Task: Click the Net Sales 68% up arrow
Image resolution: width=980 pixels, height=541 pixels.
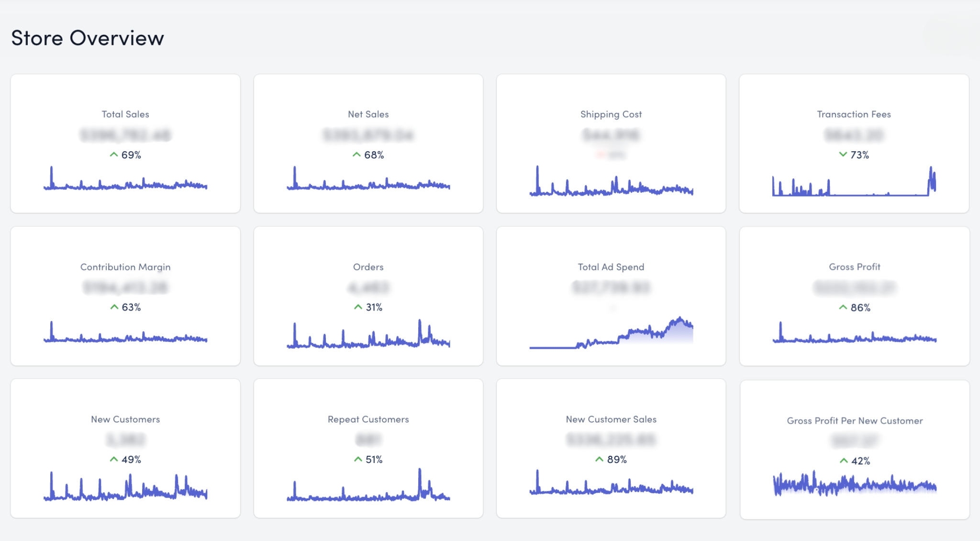Action: 356,155
